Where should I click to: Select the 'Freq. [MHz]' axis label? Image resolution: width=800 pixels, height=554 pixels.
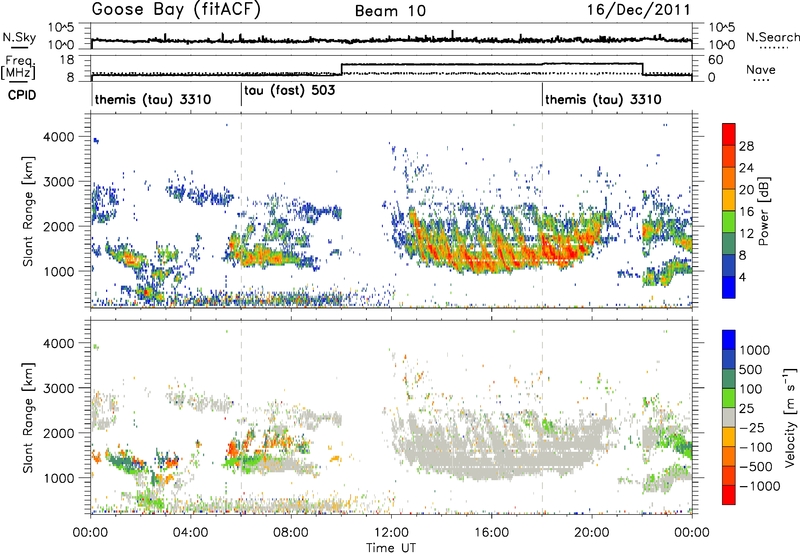18,67
